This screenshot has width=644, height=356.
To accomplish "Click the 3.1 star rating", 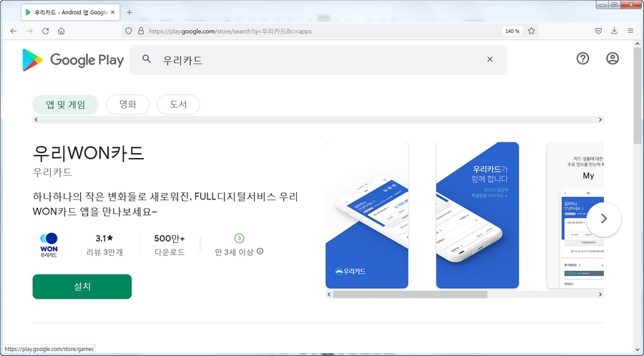I will (104, 238).
